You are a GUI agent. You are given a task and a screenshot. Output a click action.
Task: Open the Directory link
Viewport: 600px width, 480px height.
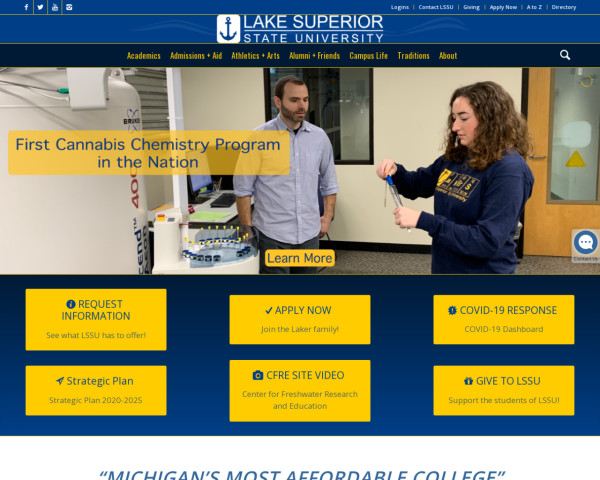(x=564, y=7)
